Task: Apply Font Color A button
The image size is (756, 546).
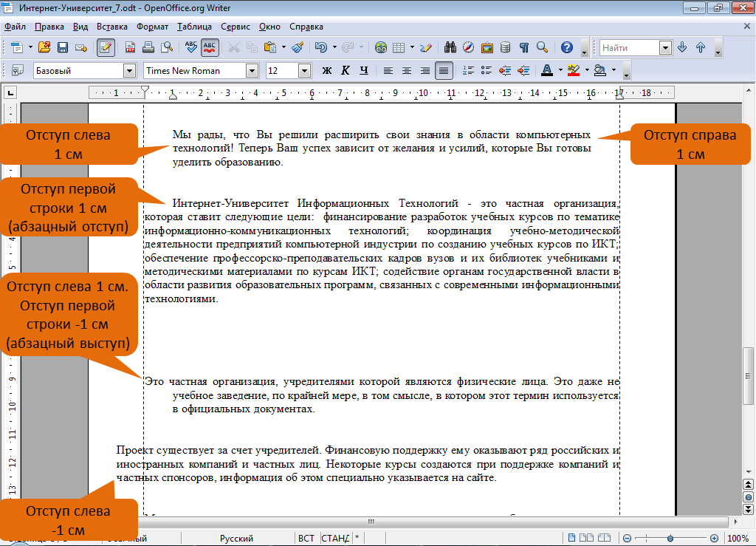Action: [547, 70]
